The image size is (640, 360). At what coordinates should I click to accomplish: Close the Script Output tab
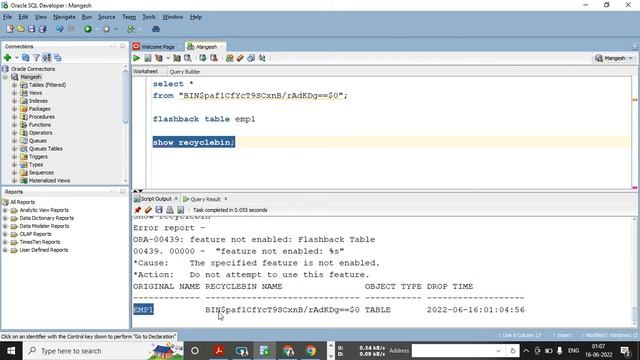pyautogui.click(x=176, y=198)
